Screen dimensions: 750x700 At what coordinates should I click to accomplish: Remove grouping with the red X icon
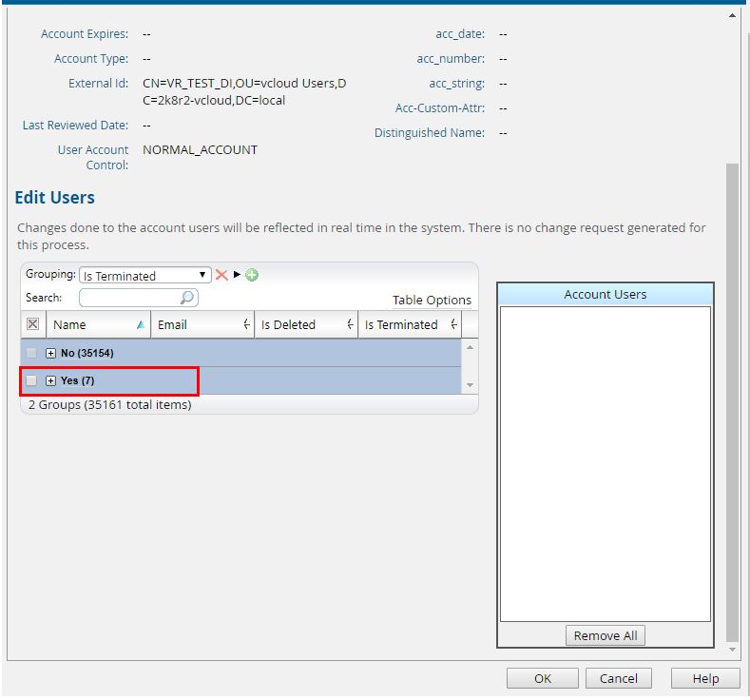[221, 275]
